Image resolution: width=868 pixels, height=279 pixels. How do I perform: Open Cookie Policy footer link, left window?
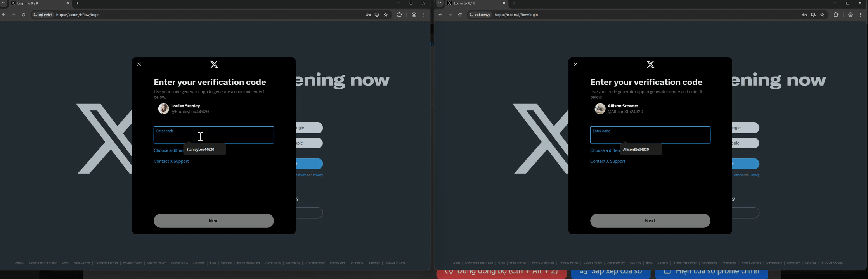click(156, 263)
